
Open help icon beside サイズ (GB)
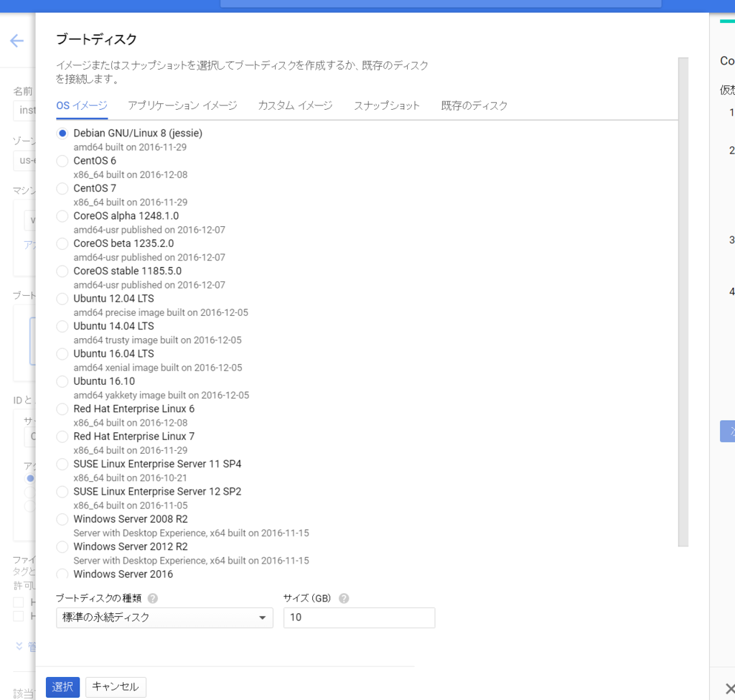coord(344,598)
